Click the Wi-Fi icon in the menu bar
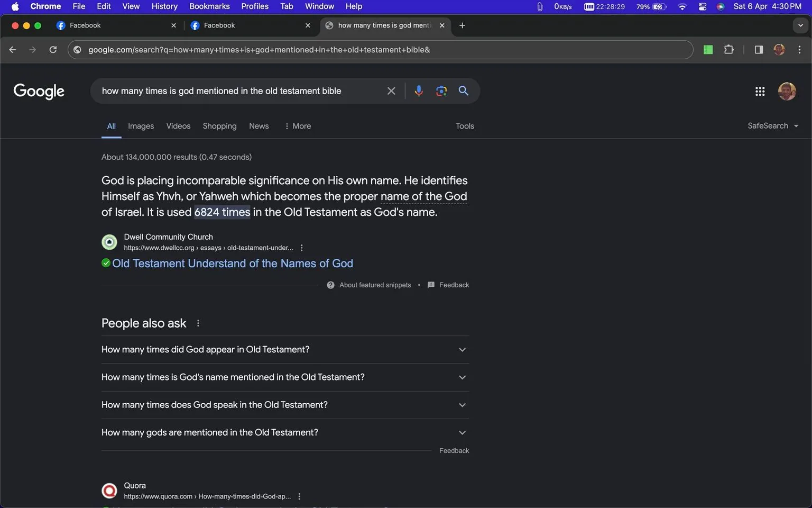This screenshot has width=812, height=508. [x=681, y=6]
